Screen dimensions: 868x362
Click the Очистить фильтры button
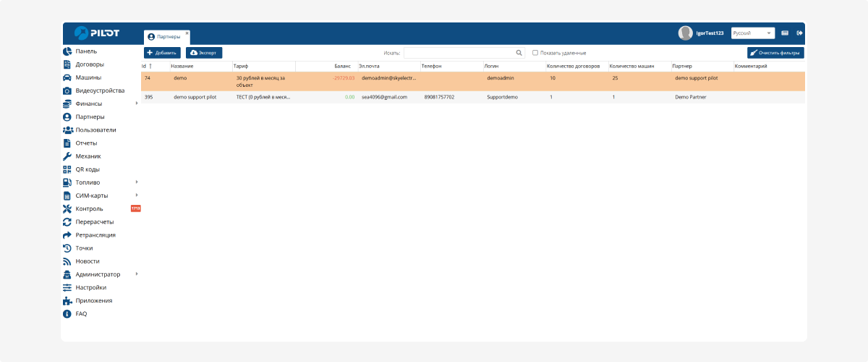tap(775, 53)
